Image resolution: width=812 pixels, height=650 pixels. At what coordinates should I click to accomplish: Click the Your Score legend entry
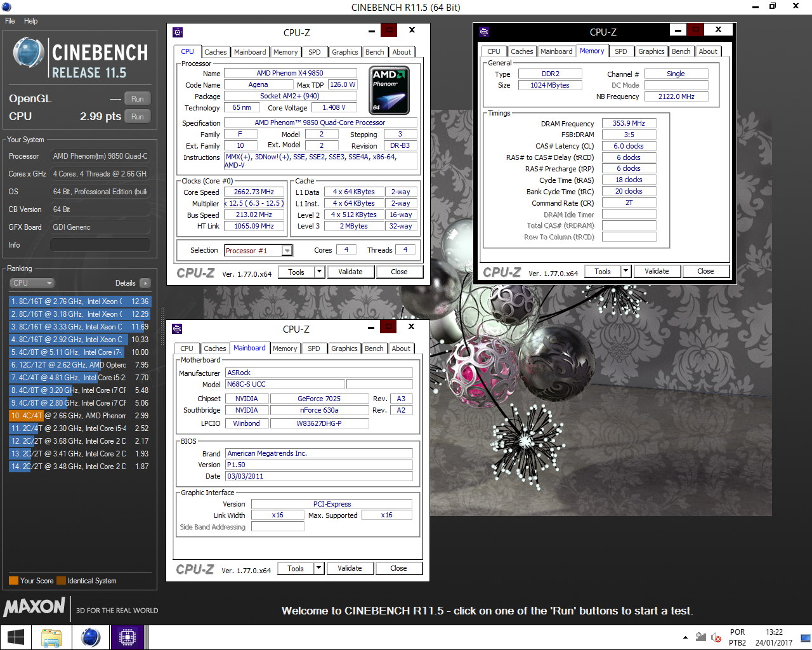tap(31, 581)
